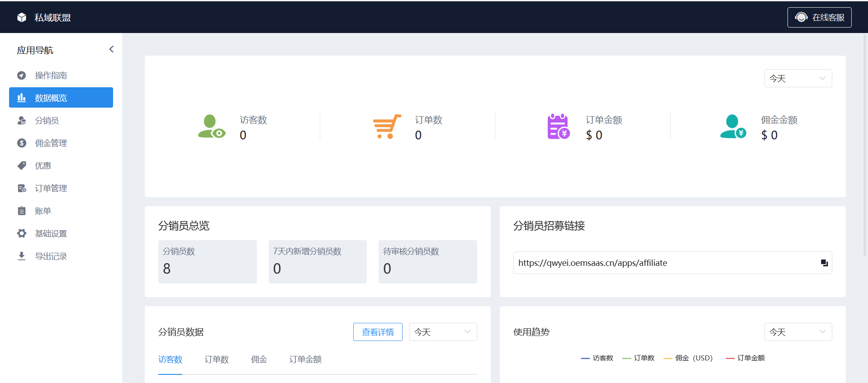Click the teal 佣金金额 user icon

coord(733,127)
